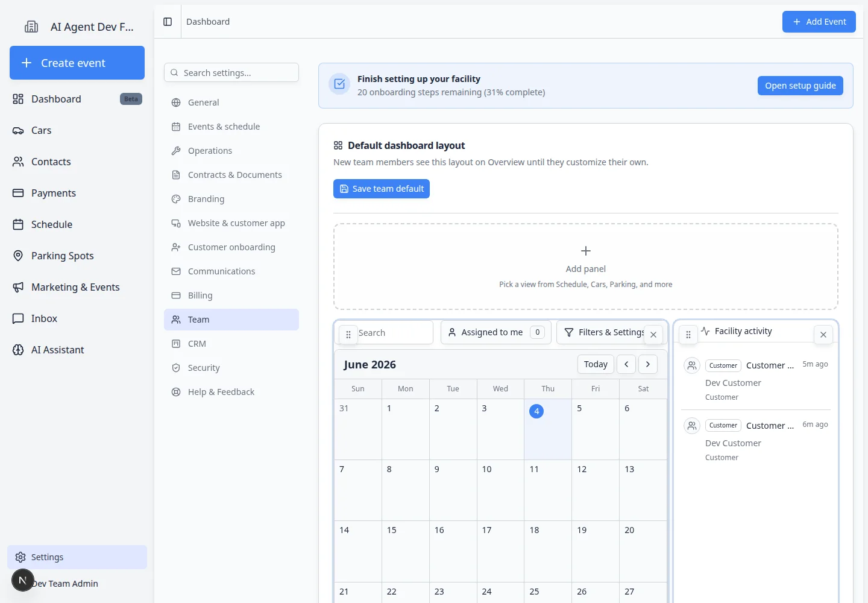Open Events & schedule settings
Screen dimensions: 868x603
point(231,127)
